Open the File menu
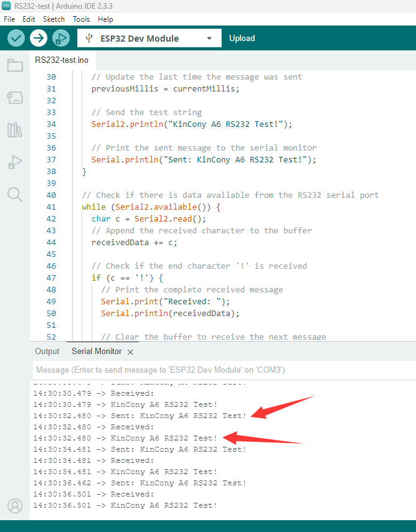The height and width of the screenshot is (532, 416). 9,19
